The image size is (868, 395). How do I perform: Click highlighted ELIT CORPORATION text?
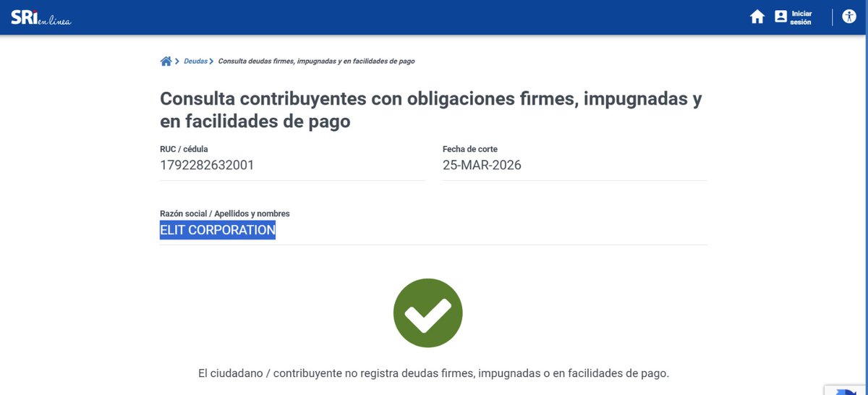218,230
